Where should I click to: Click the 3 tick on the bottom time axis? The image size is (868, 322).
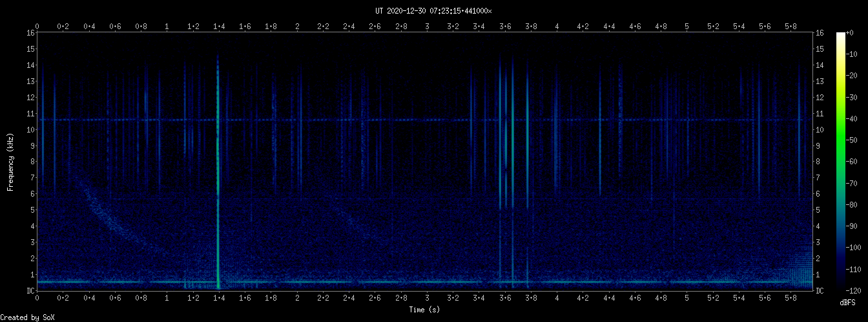pyautogui.click(x=428, y=298)
